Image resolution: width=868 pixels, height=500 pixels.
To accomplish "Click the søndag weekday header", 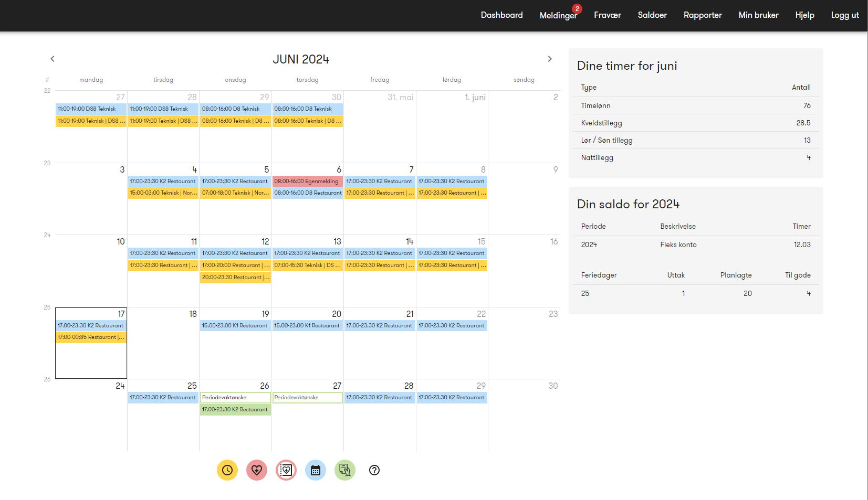I will pos(524,80).
